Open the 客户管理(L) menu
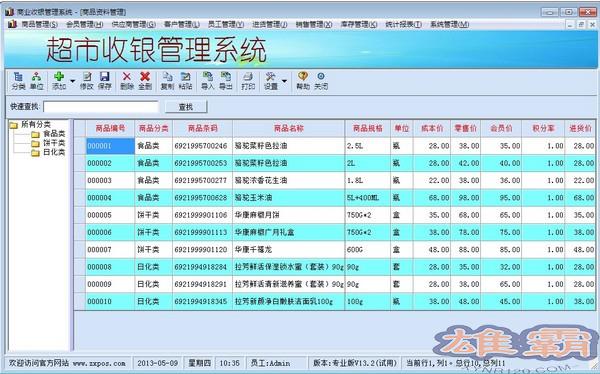600x374 pixels. pyautogui.click(x=182, y=24)
